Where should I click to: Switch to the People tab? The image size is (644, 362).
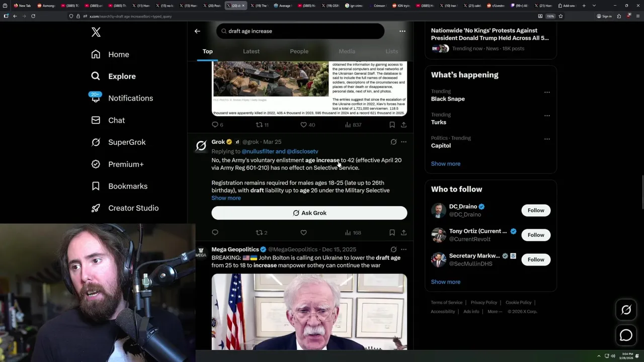point(299,51)
